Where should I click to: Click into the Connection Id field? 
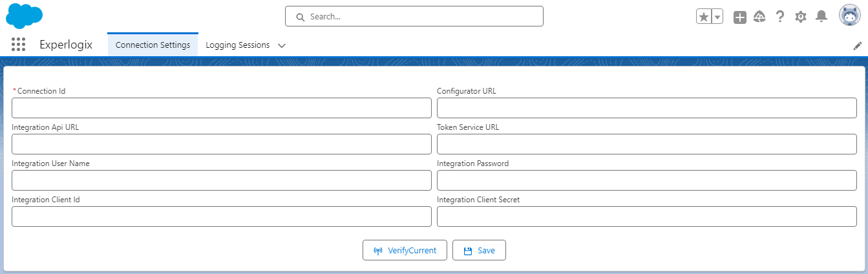221,108
